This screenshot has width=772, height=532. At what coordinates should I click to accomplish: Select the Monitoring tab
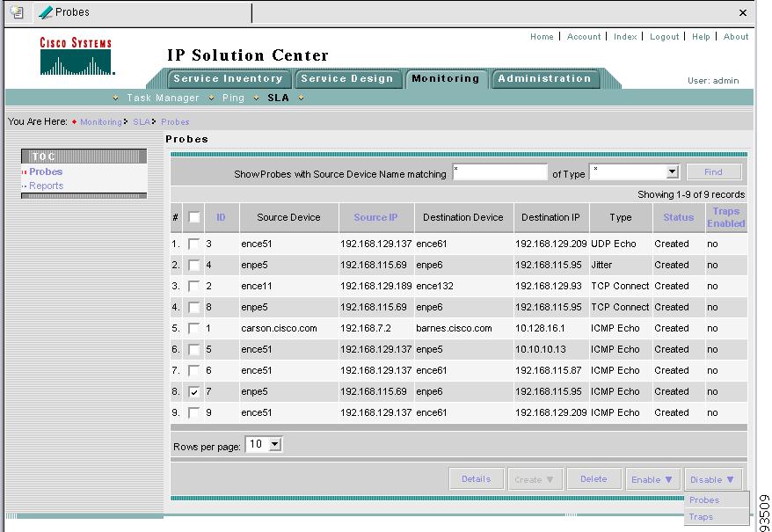tap(446, 79)
